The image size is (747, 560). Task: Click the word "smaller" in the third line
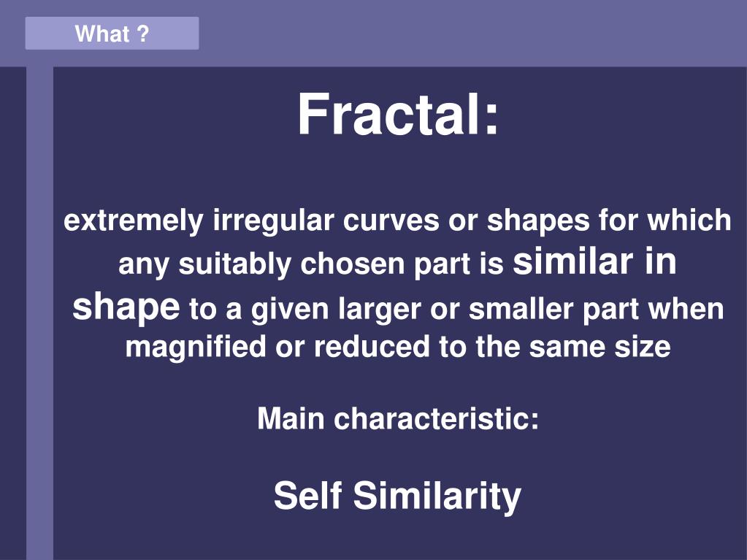[521, 309]
